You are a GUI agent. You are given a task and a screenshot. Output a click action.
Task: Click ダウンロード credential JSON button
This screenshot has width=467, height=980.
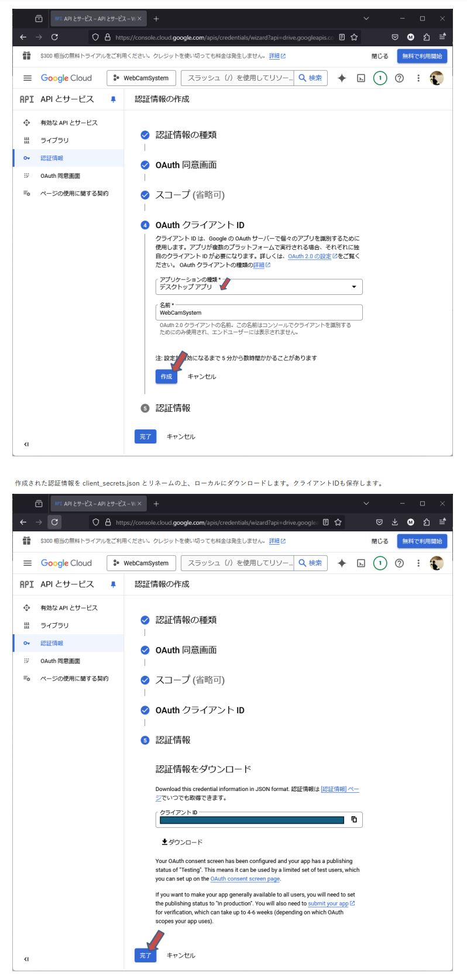click(182, 842)
